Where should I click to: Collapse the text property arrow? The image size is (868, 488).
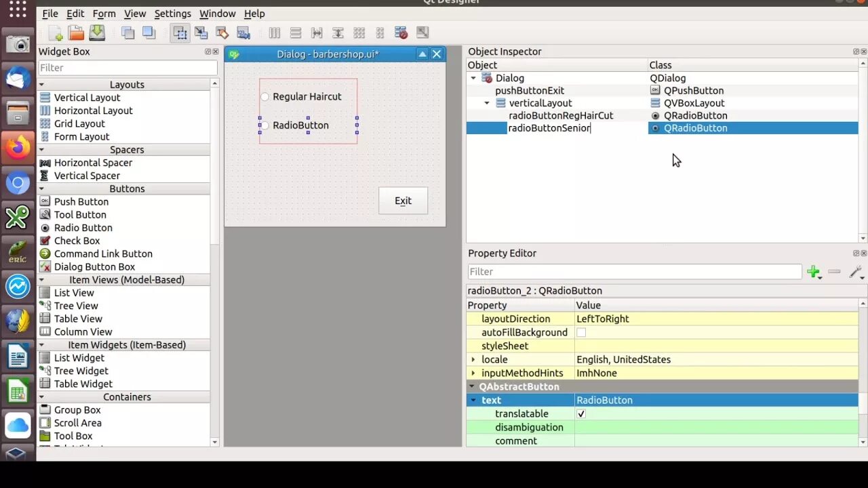coord(473,401)
